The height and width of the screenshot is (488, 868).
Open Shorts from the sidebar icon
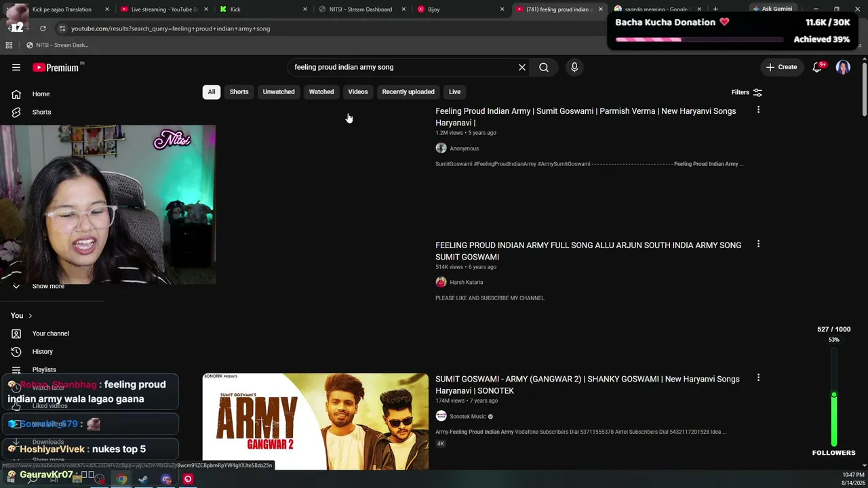pos(16,112)
